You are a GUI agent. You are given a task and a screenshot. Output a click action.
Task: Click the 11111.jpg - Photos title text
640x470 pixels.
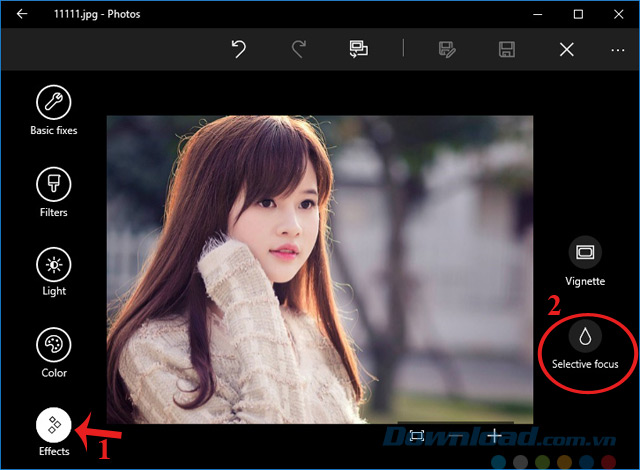click(x=97, y=14)
